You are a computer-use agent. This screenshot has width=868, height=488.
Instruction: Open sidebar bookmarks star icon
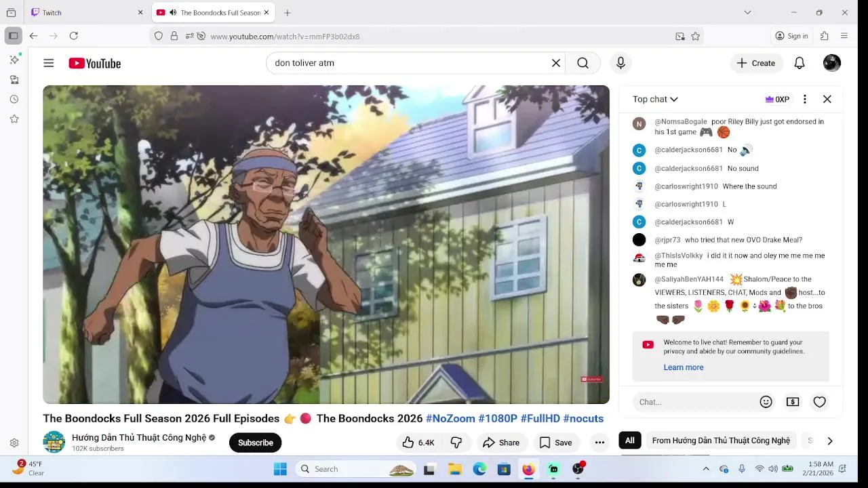tap(14, 119)
